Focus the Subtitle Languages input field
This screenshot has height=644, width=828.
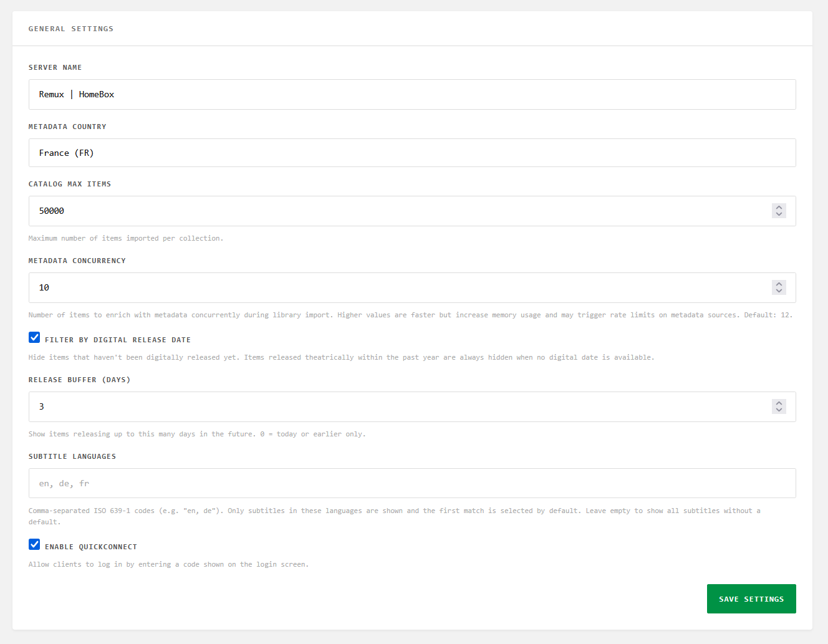[x=412, y=483]
